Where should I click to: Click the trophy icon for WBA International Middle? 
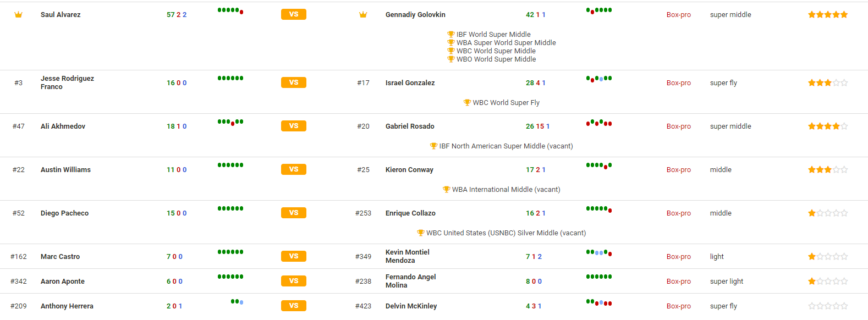[x=447, y=189]
